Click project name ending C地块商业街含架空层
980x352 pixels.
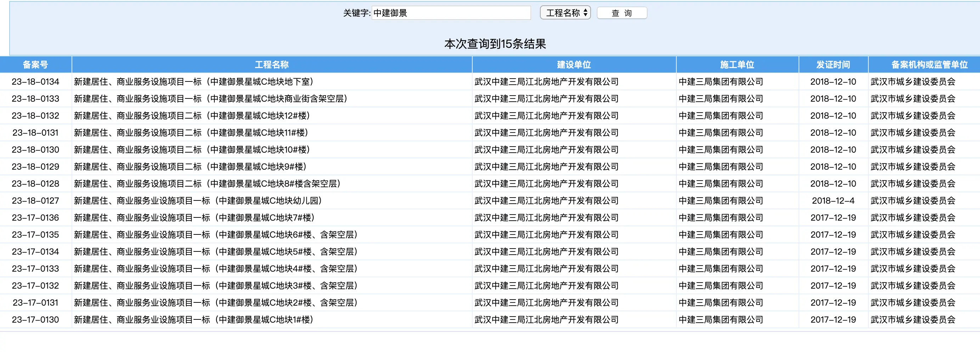[212, 99]
